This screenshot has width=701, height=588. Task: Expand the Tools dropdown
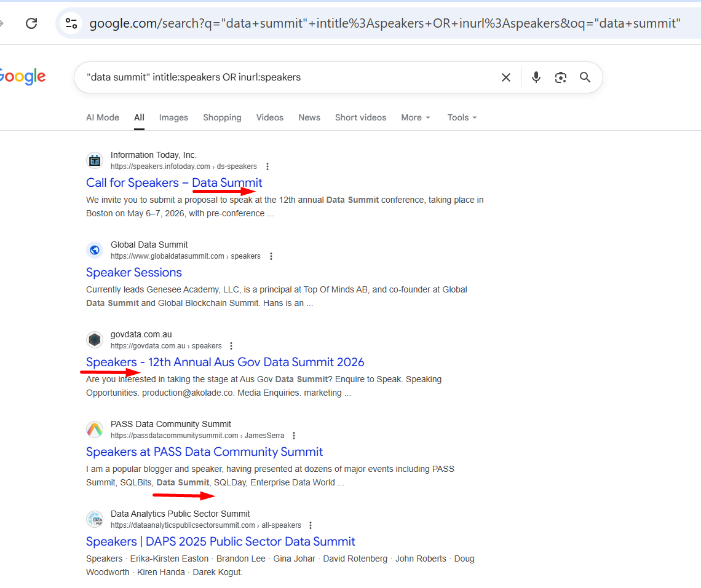click(462, 117)
